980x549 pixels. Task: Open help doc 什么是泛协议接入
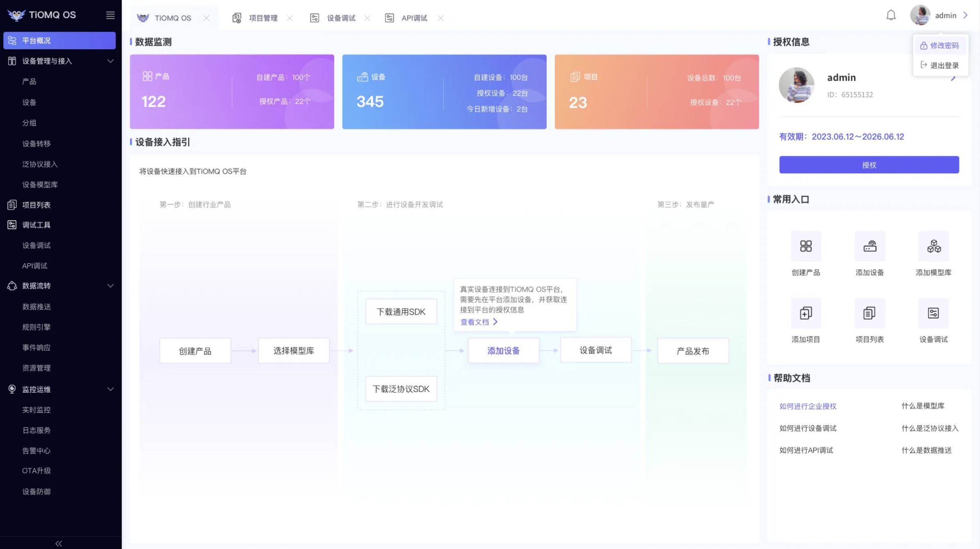tap(930, 428)
